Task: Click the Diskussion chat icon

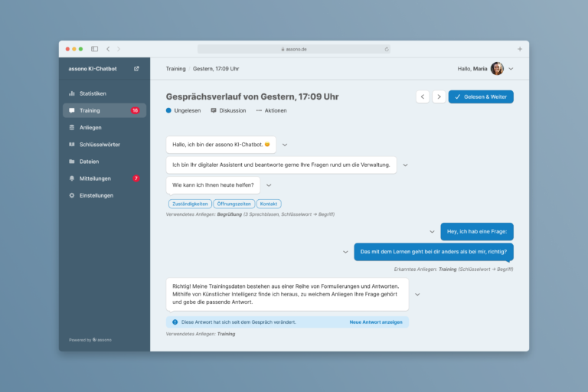Action: pos(214,110)
